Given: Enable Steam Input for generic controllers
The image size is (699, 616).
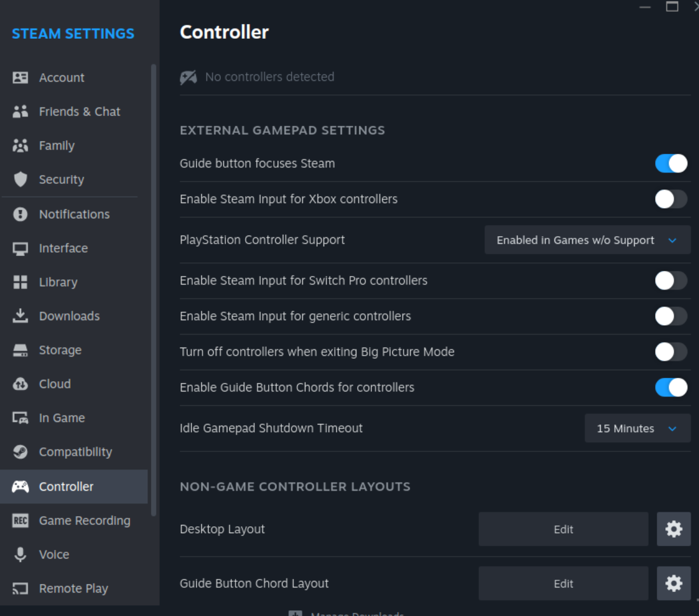Looking at the screenshot, I should pyautogui.click(x=671, y=316).
